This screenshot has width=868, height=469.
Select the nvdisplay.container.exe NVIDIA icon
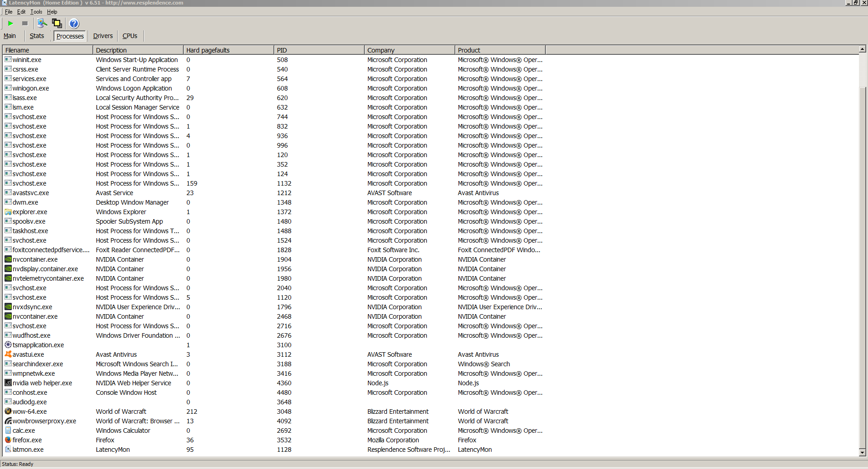[8, 269]
